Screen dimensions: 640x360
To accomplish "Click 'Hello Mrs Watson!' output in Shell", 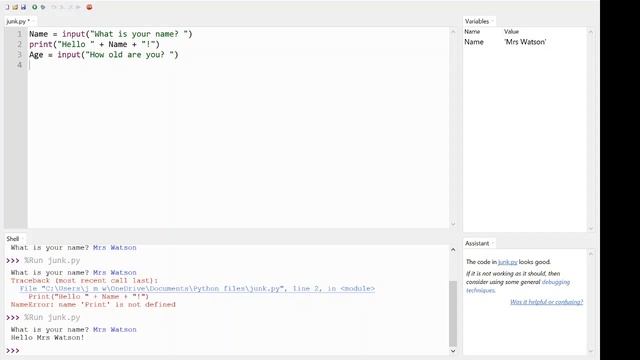I will [47, 338].
